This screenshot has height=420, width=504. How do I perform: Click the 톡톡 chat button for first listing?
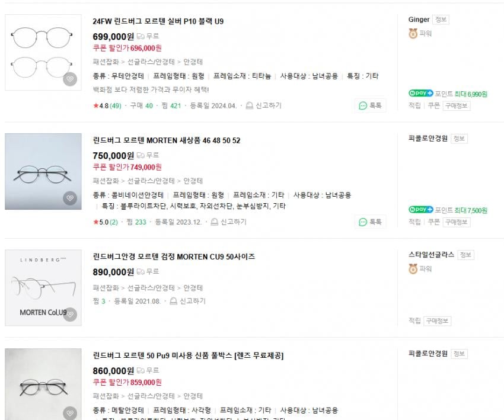(x=371, y=106)
